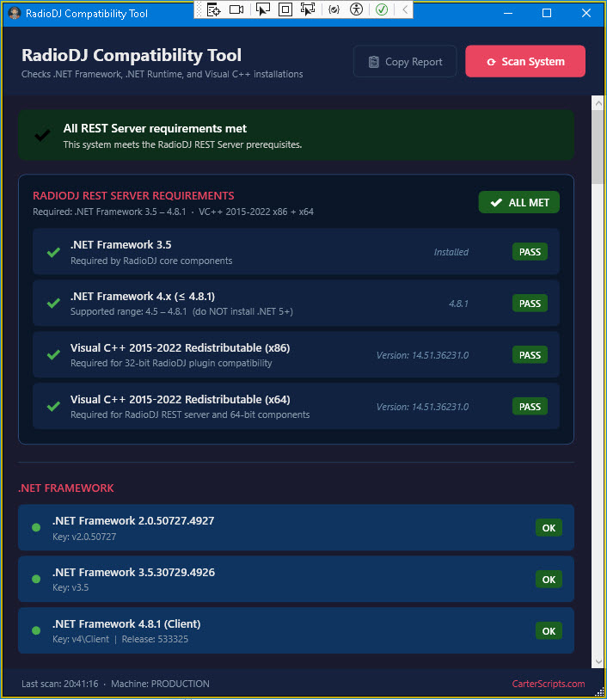Click the green Hot Reload checkmark icon
The height and width of the screenshot is (700, 607).
tap(382, 9)
